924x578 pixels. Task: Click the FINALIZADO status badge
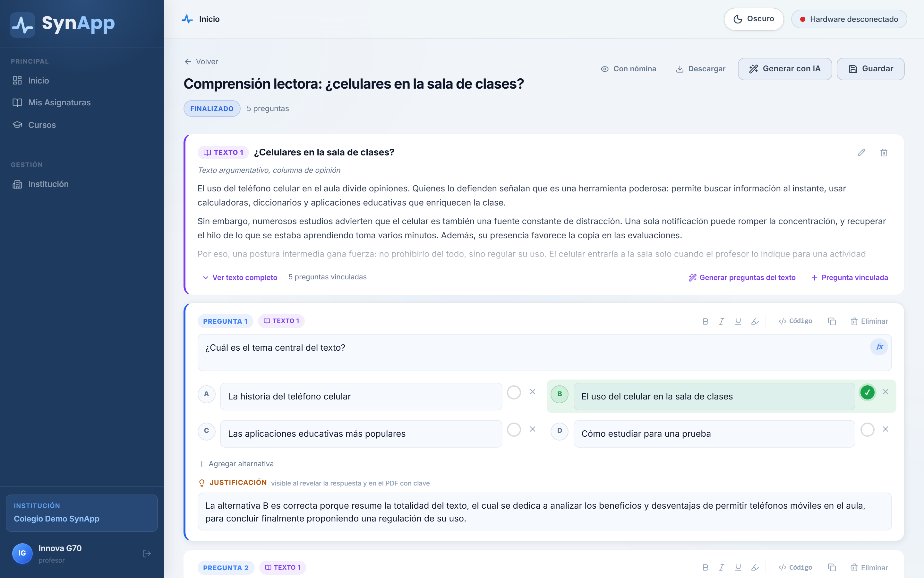(212, 109)
